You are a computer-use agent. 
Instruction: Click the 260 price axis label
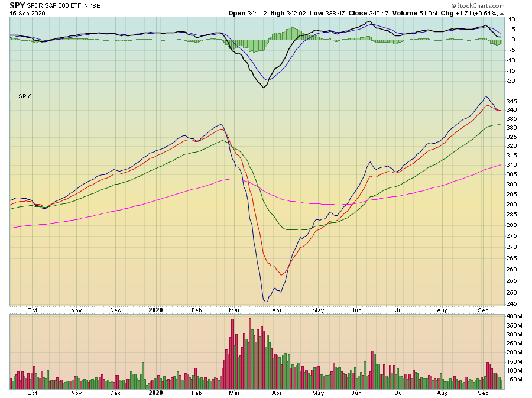tap(512, 270)
